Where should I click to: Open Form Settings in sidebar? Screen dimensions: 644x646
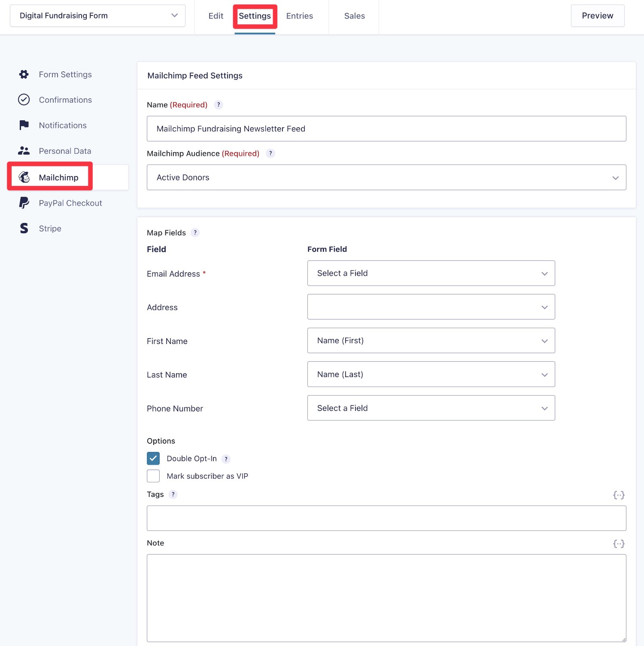pos(65,74)
